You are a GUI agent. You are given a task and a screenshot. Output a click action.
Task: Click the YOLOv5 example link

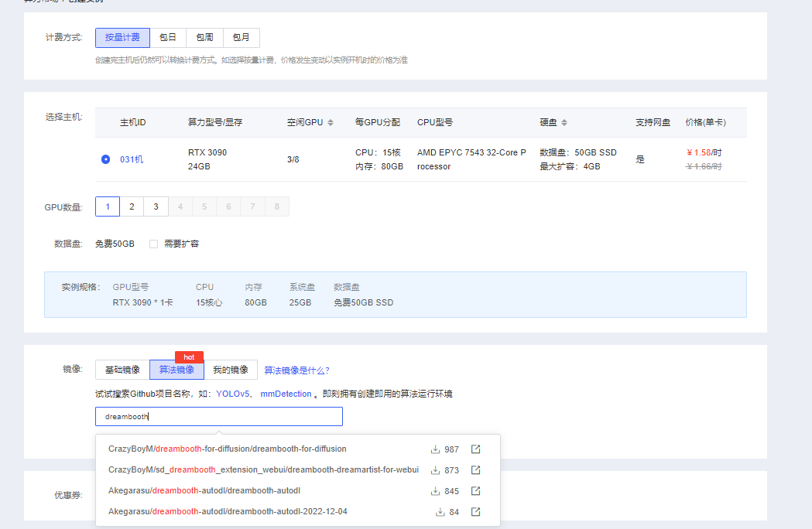point(232,394)
